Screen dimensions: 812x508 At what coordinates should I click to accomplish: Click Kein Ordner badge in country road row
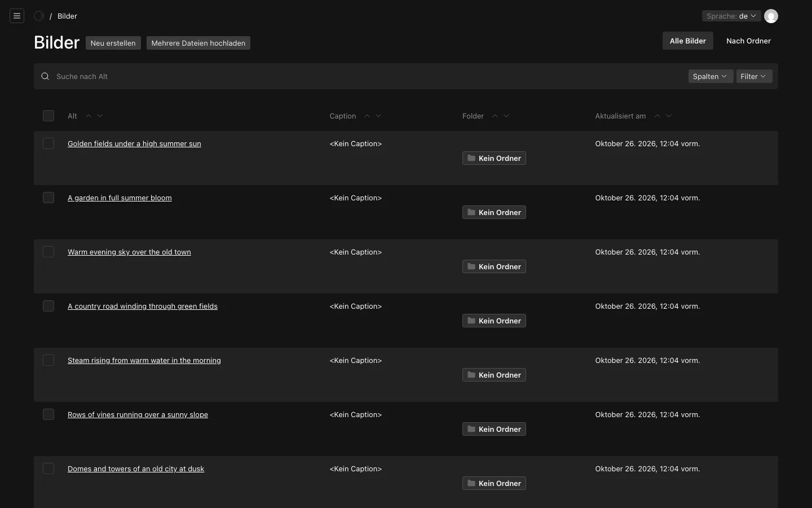494,321
